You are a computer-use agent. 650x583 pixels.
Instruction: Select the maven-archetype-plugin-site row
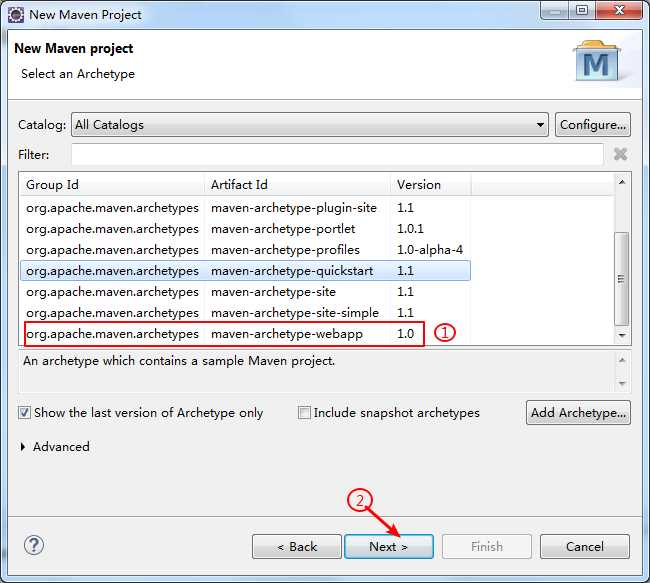245,208
